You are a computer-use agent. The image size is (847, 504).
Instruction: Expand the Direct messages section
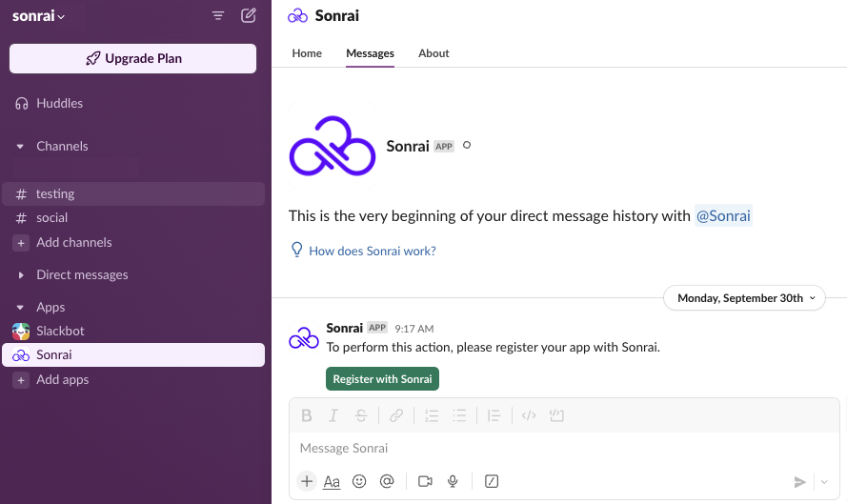(21, 275)
